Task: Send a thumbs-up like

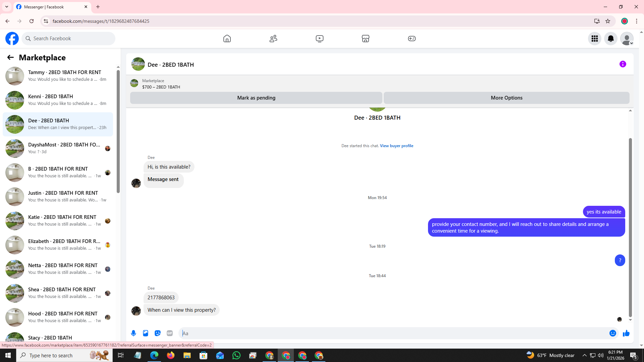Action: [x=626, y=333]
